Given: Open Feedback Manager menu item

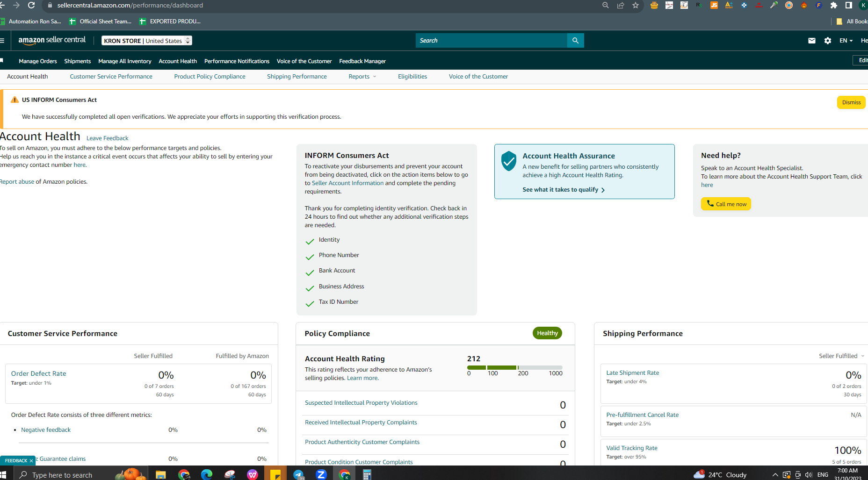Looking at the screenshot, I should [362, 61].
